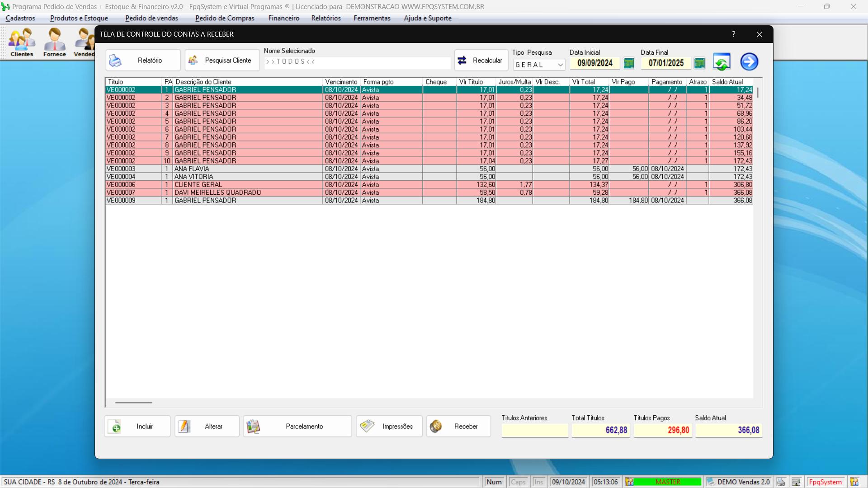Viewport: 868px width, 488px height.
Task: Click the Relatório printer button
Action: point(143,61)
